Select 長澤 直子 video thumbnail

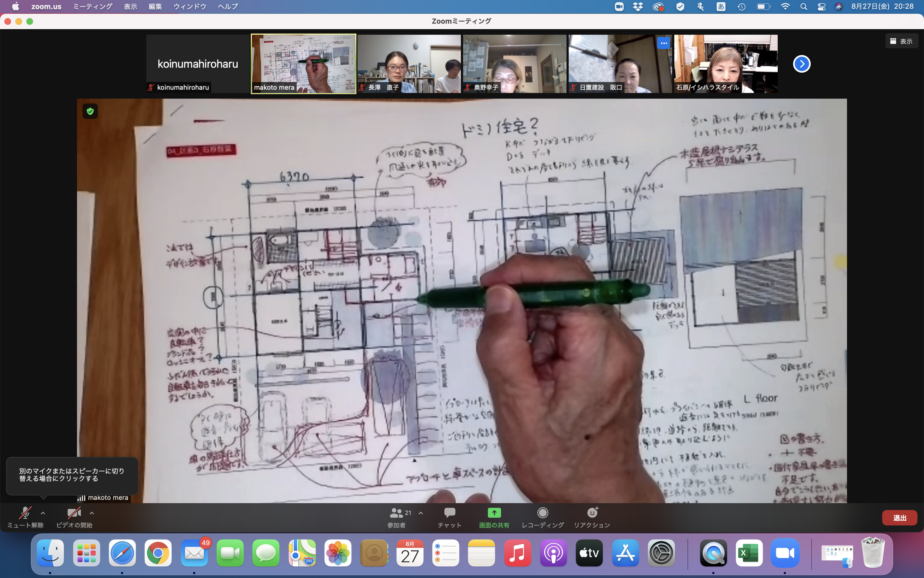(409, 64)
